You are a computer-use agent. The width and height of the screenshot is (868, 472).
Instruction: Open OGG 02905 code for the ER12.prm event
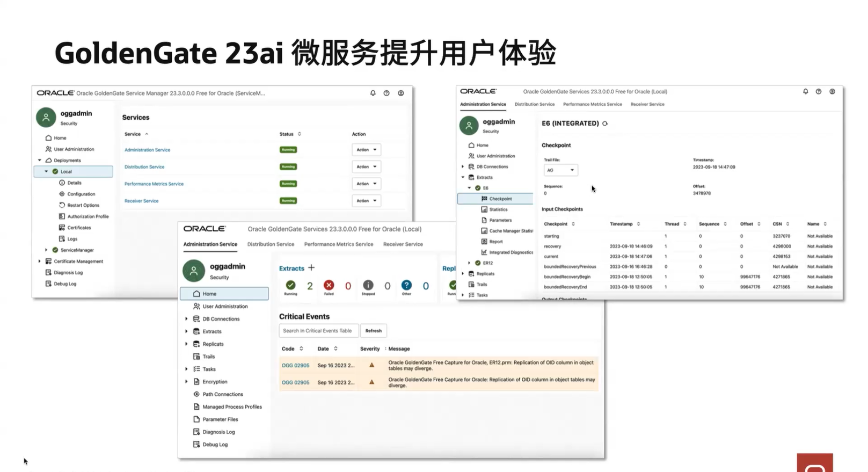click(296, 365)
